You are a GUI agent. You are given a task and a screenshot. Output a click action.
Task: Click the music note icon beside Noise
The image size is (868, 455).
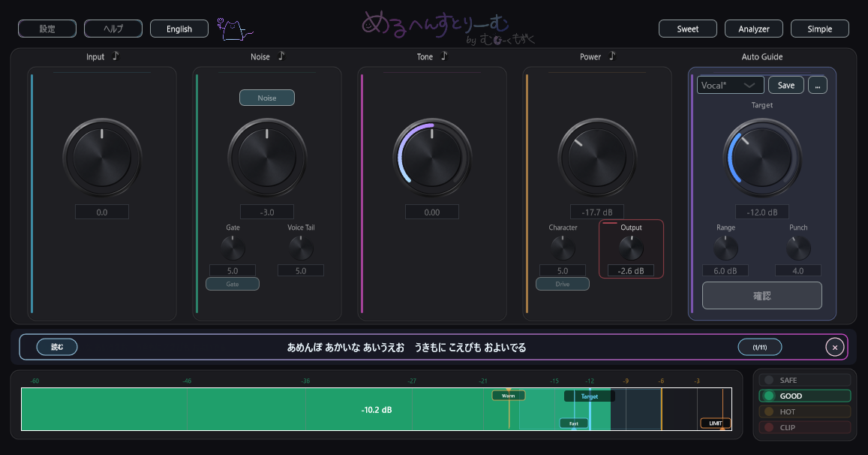tap(281, 56)
